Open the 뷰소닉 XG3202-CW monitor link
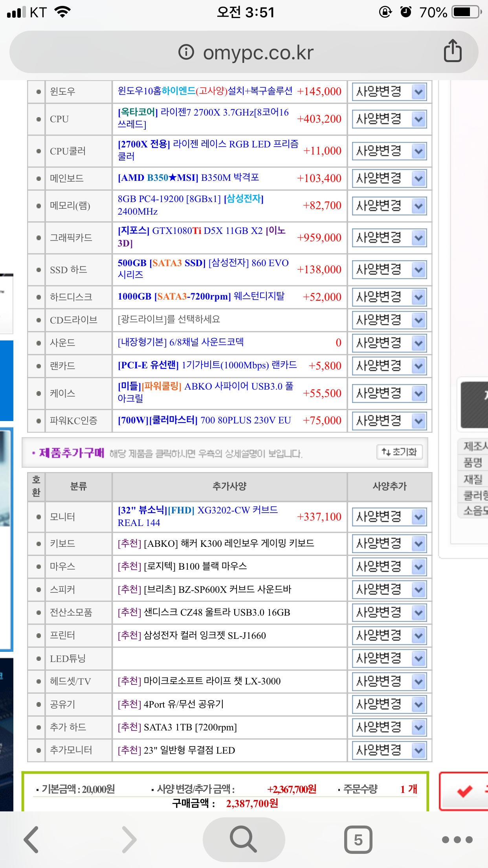The width and height of the screenshot is (488, 868). click(x=198, y=516)
